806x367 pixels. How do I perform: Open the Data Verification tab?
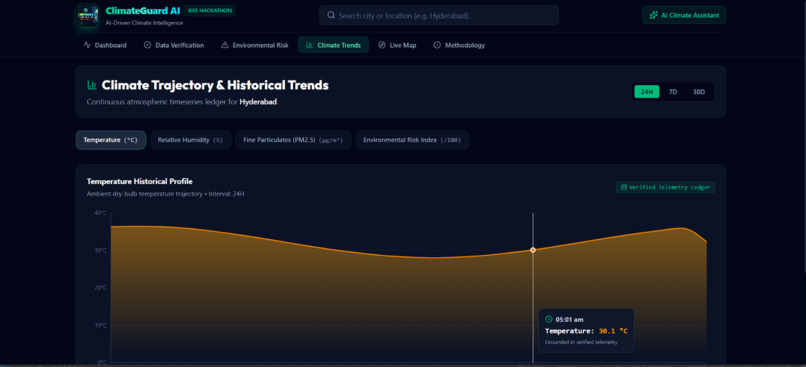click(174, 45)
